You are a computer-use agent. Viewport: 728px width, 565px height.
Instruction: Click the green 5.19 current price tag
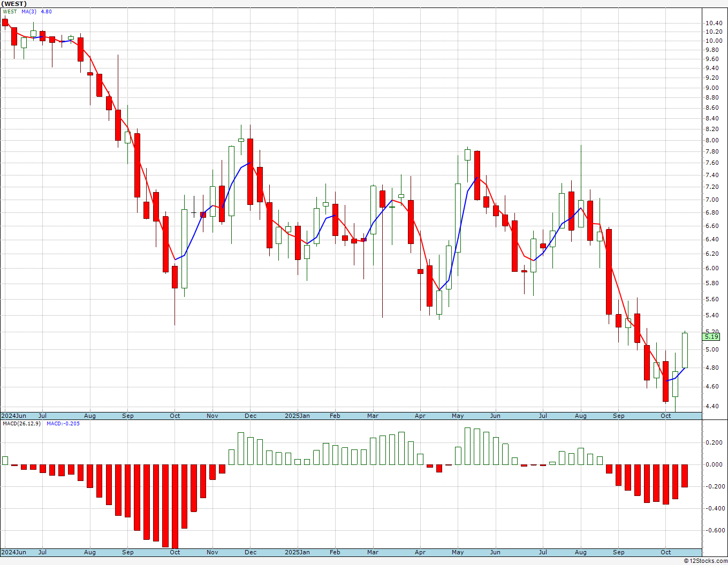[x=712, y=337]
